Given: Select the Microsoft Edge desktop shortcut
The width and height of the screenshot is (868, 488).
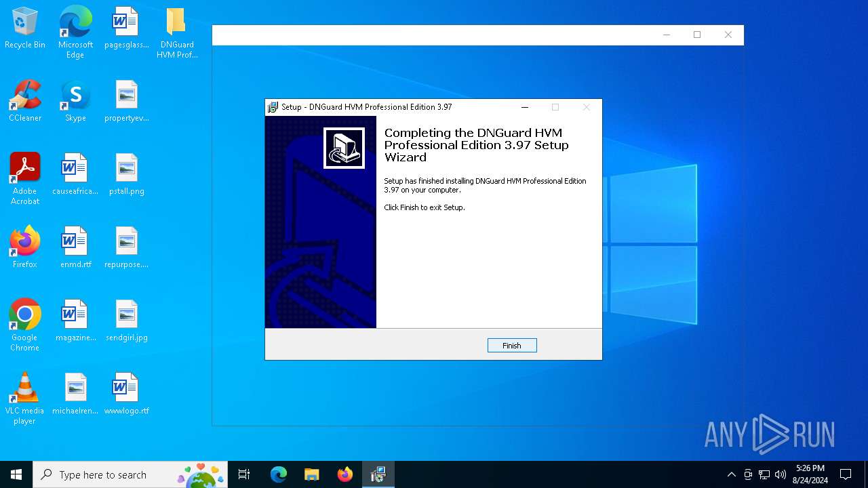Looking at the screenshot, I should (75, 33).
